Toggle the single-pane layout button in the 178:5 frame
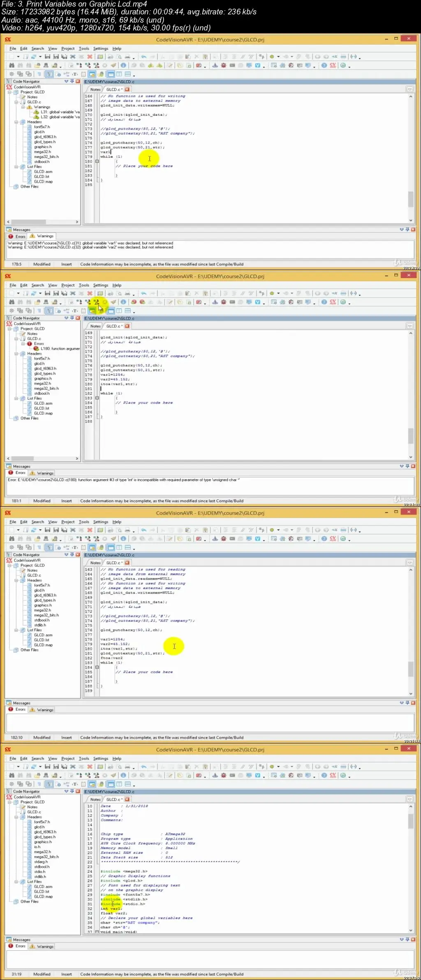 111,74
